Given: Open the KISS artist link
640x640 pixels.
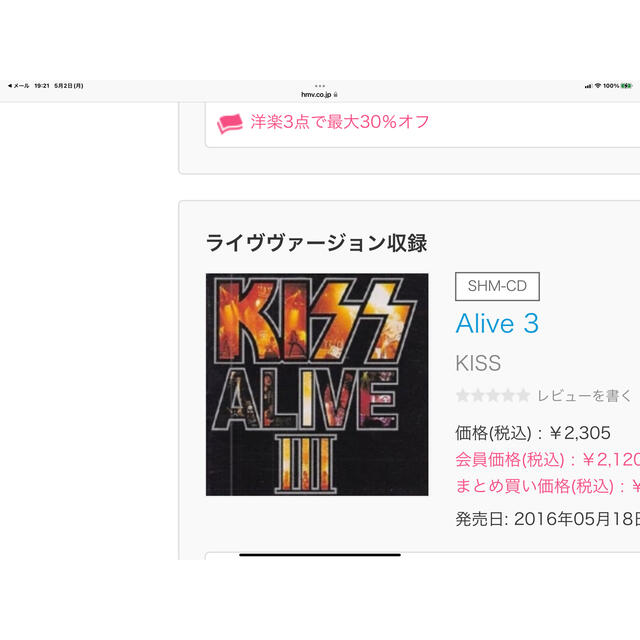Looking at the screenshot, I should point(478,363).
